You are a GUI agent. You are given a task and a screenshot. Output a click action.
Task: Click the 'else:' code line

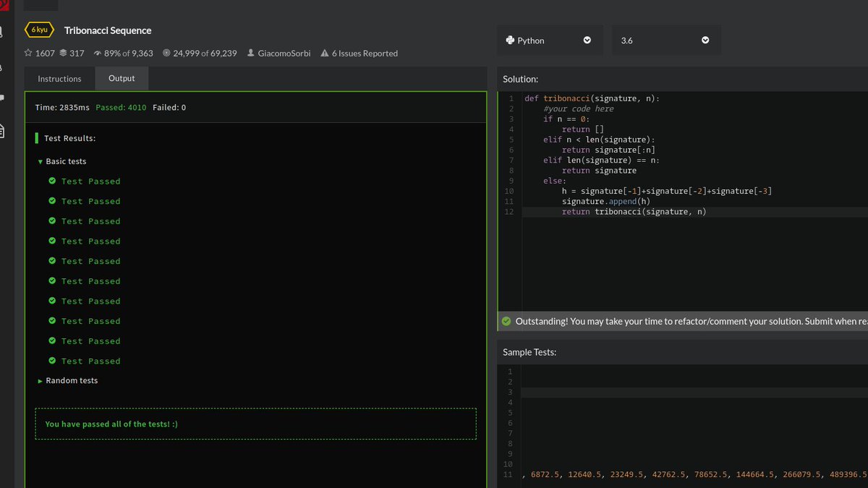click(555, 181)
